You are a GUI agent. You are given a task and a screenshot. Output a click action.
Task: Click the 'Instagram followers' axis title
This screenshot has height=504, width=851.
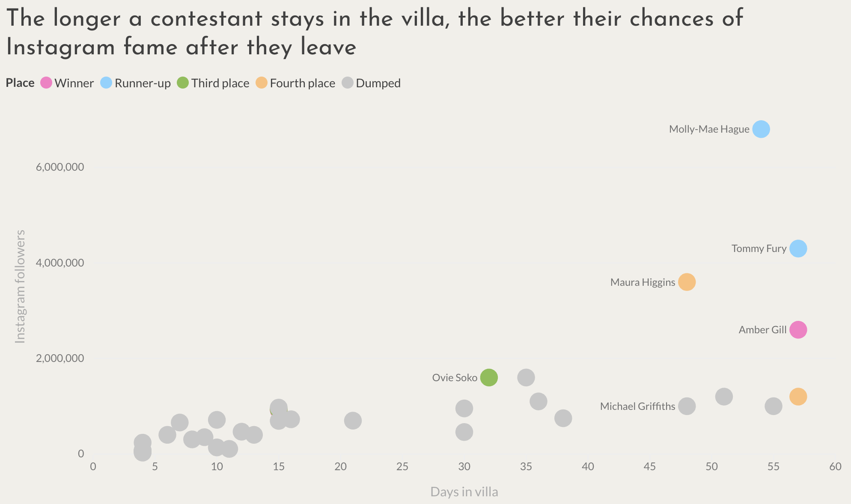[20, 287]
